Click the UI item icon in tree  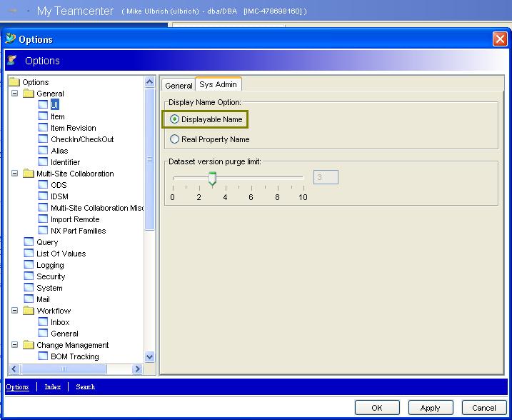pyautogui.click(x=43, y=104)
